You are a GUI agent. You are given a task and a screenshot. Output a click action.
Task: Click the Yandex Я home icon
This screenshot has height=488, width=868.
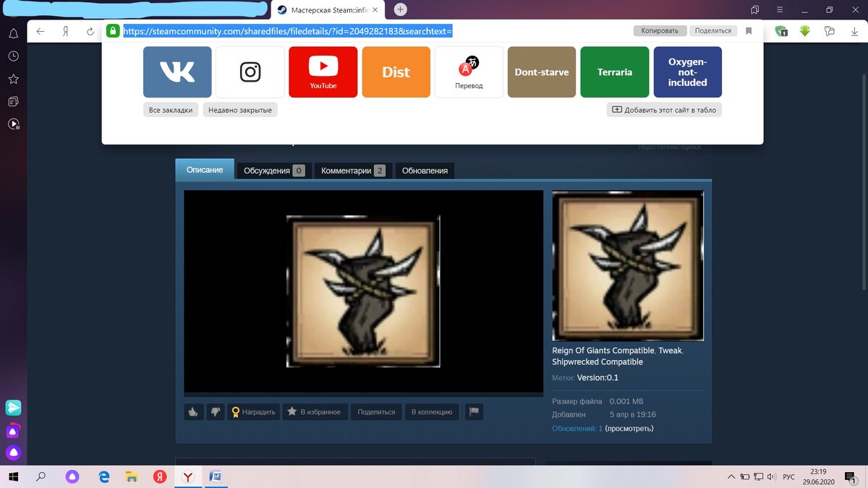click(x=65, y=31)
